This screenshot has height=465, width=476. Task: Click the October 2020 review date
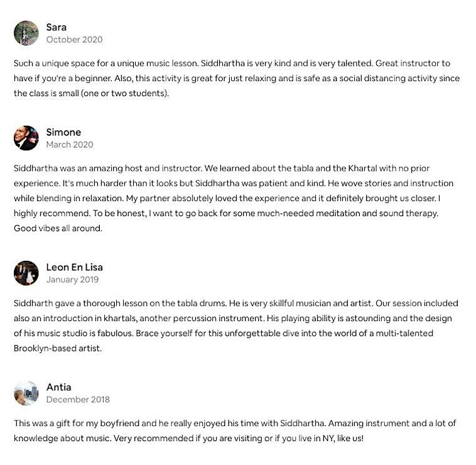74,40
